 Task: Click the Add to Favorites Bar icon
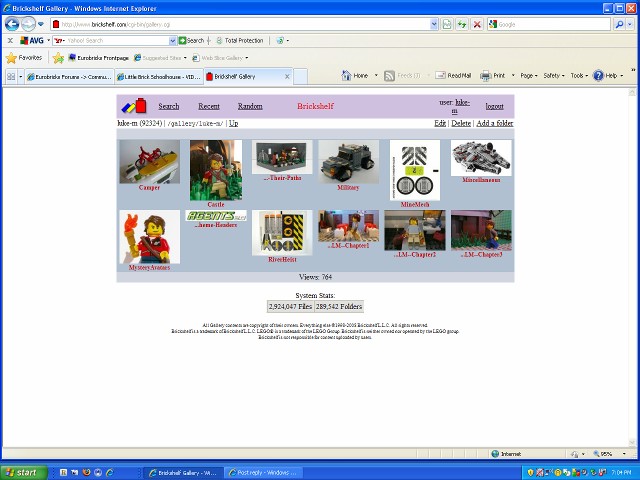[58, 58]
